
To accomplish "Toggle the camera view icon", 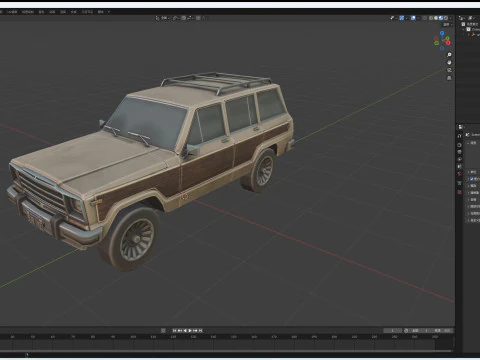I will [x=449, y=70].
